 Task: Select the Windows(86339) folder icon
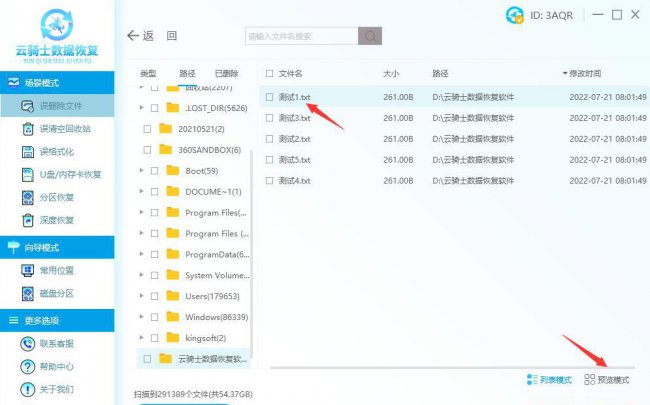tap(172, 317)
